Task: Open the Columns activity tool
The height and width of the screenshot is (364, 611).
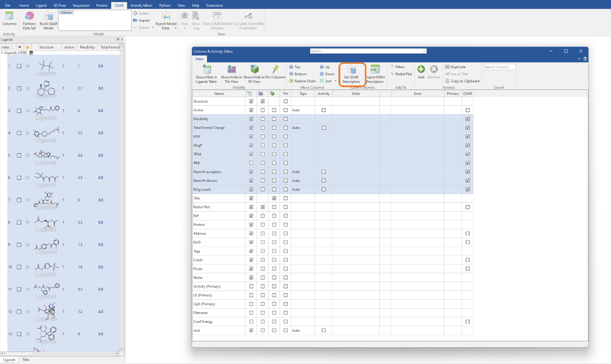Action: coord(9,19)
